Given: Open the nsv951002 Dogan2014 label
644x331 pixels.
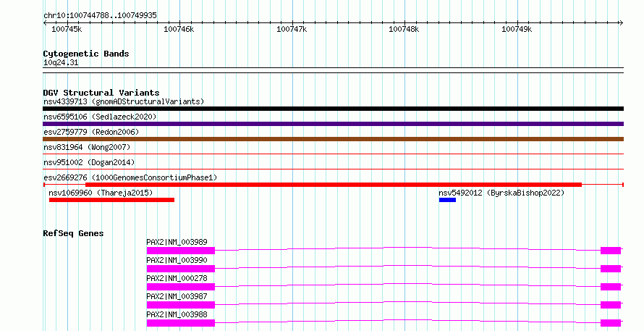Looking at the screenshot, I should point(89,162).
